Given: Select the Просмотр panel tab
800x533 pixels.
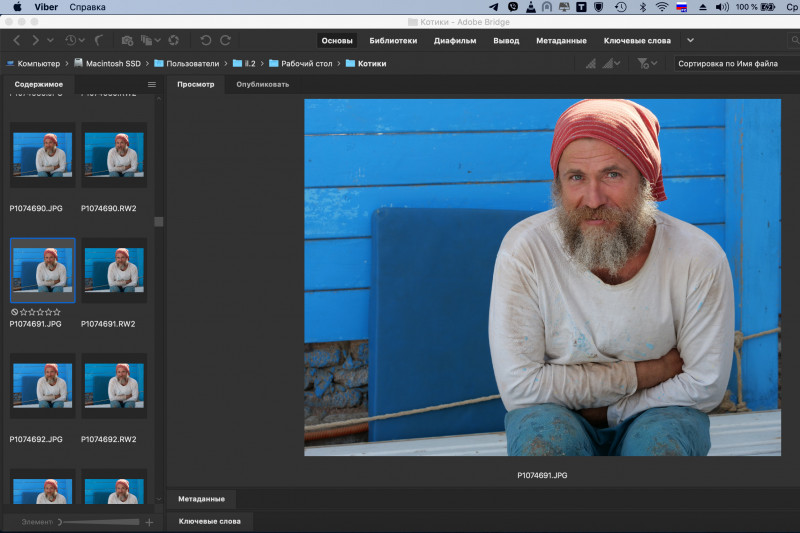Looking at the screenshot, I should click(x=195, y=84).
